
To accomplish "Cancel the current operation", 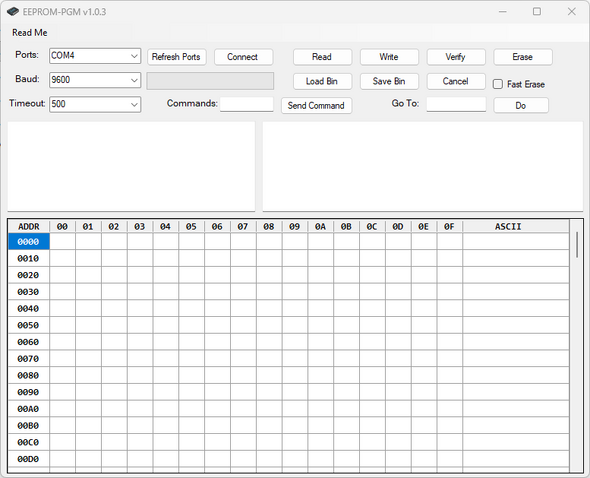I will 456,81.
